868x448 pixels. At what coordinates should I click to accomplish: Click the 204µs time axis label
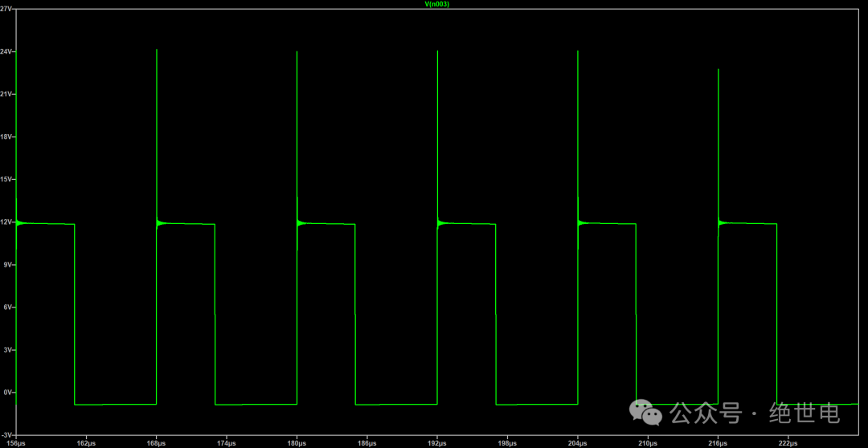pos(578,442)
